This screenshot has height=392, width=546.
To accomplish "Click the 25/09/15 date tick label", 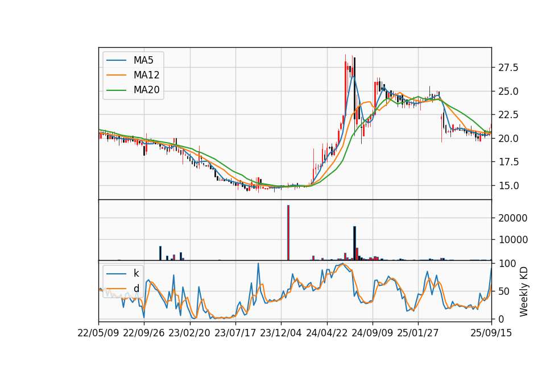I will point(491,333).
